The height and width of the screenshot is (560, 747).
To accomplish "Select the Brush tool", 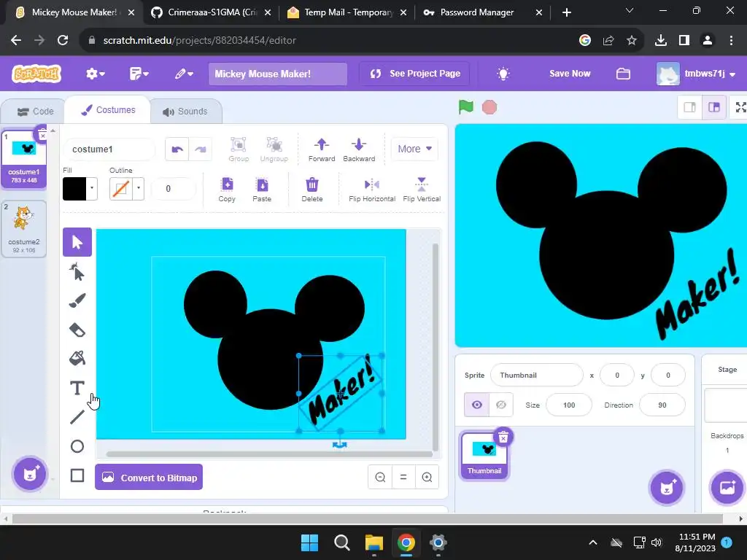I will point(77,300).
